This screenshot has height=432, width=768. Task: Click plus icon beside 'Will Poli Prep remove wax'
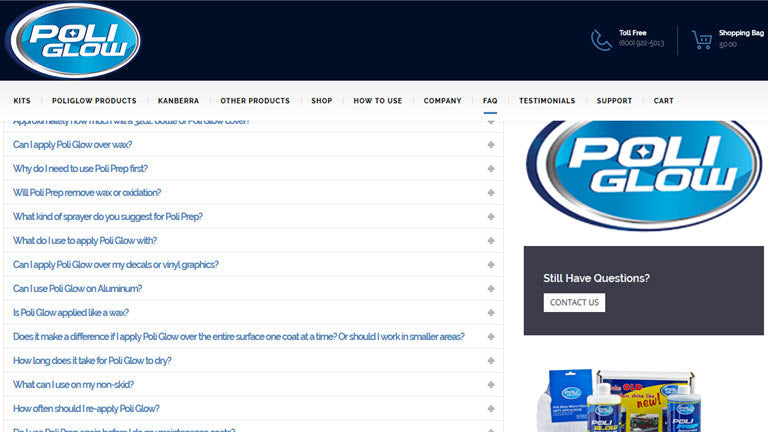491,192
